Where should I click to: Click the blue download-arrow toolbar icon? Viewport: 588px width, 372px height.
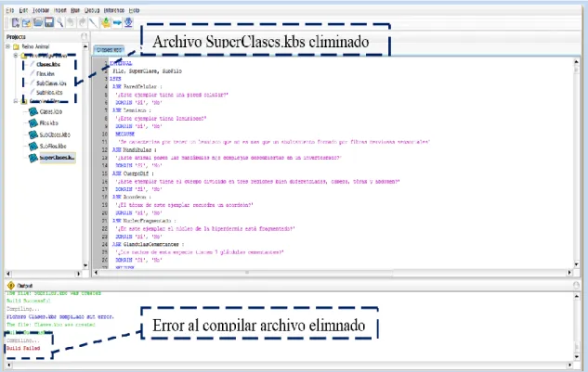[128, 22]
